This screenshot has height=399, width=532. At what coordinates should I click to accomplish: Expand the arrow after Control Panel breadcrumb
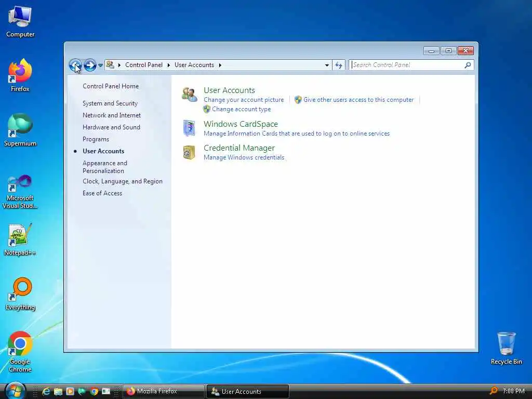169,65
